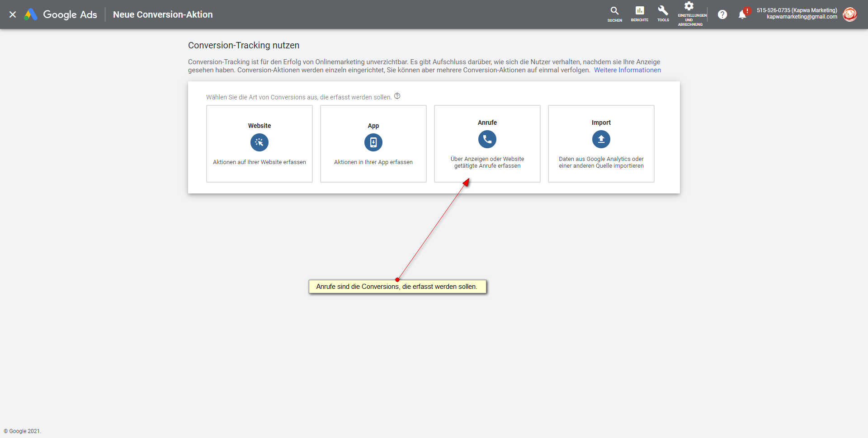This screenshot has height=438, width=868.
Task: Select the "Daten aus Google Analytics" import text
Action: [x=601, y=162]
